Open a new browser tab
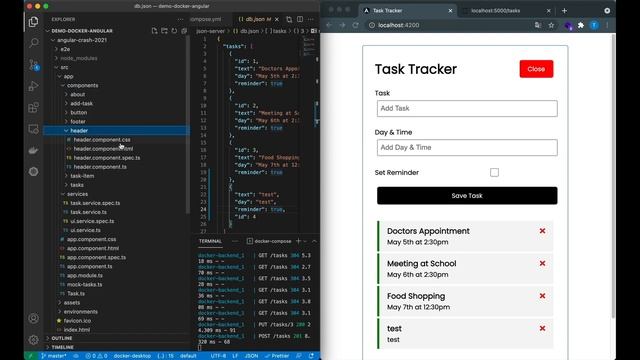The height and width of the screenshot is (360, 640). click(564, 11)
